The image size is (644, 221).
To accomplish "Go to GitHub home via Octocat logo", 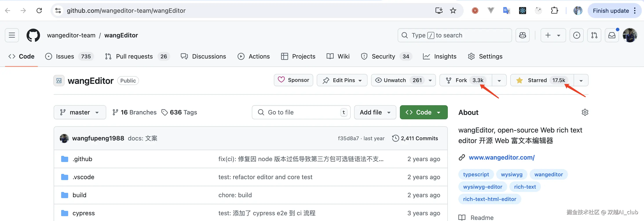I will tap(33, 35).
